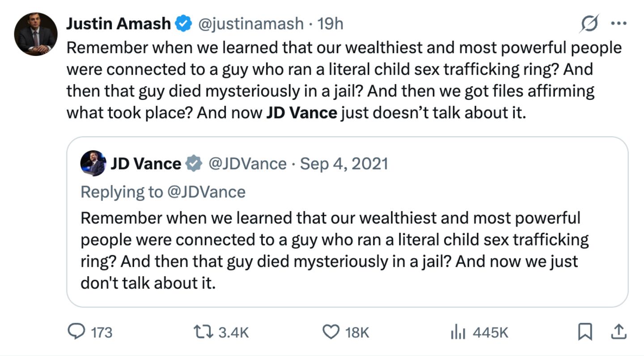Click JD Vance's verified badge in quote
The width and height of the screenshot is (644, 356).
point(193,164)
